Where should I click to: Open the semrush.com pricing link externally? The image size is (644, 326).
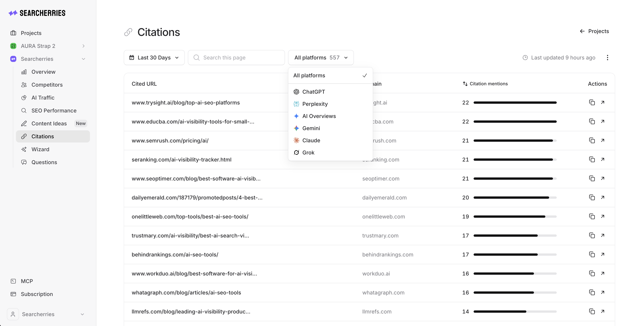coord(603,140)
